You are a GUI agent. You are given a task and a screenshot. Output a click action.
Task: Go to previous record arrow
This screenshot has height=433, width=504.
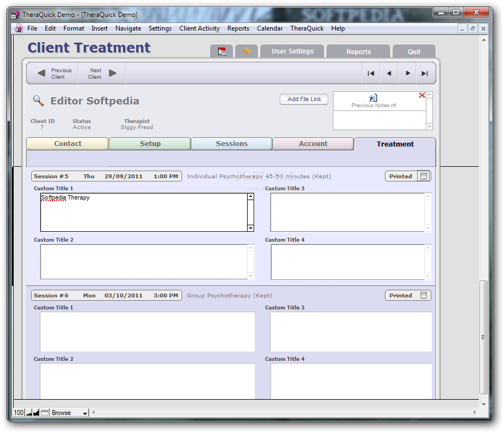[389, 73]
